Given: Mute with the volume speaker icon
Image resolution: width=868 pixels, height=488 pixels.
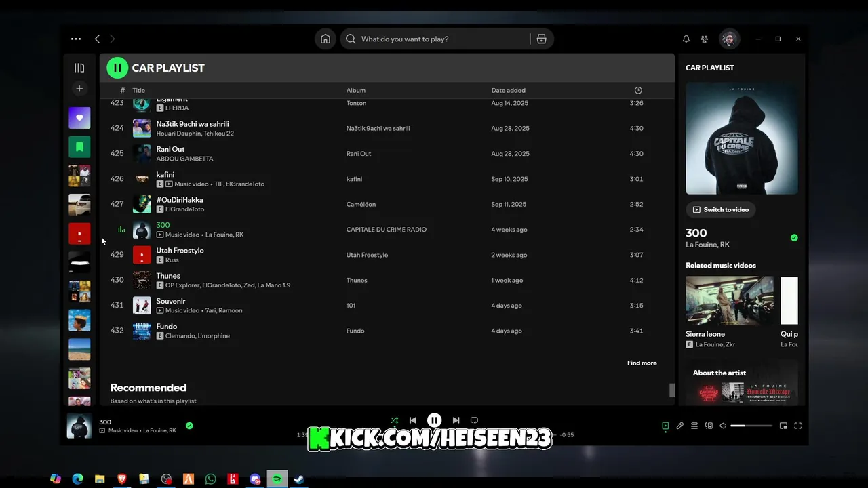Looking at the screenshot, I should (723, 426).
